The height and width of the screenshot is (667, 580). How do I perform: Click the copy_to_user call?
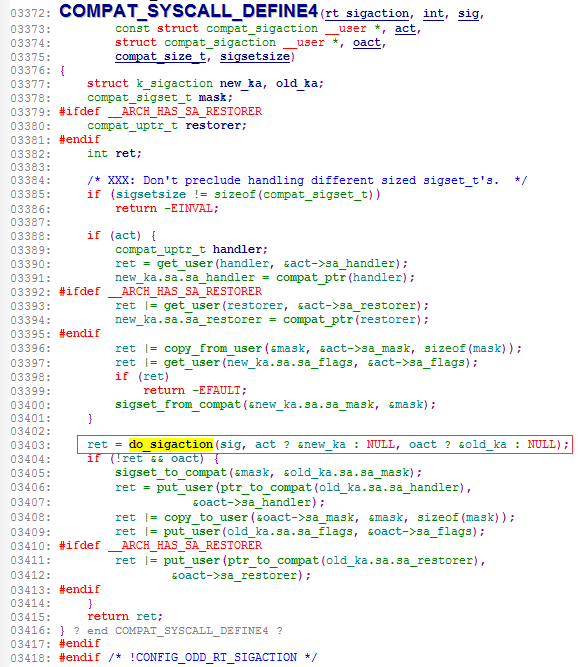click(206, 517)
